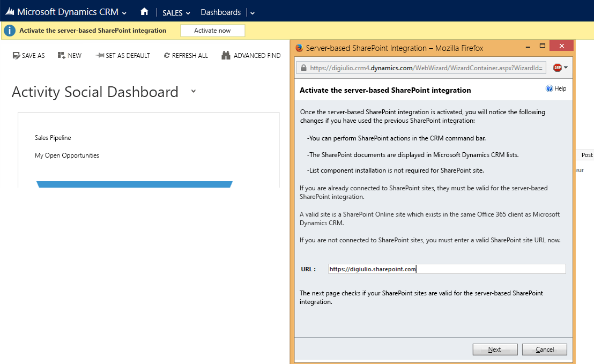This screenshot has width=594, height=364.
Task: Click SET AS DEFAULT command
Action: pyautogui.click(x=123, y=56)
